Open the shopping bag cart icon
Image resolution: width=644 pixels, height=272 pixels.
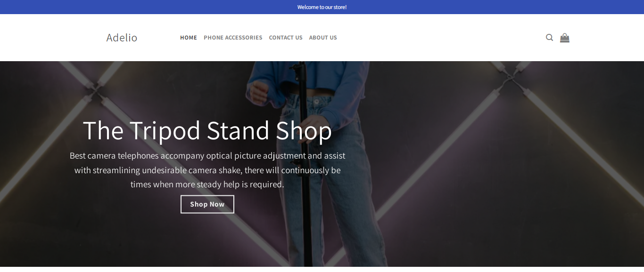click(x=564, y=38)
